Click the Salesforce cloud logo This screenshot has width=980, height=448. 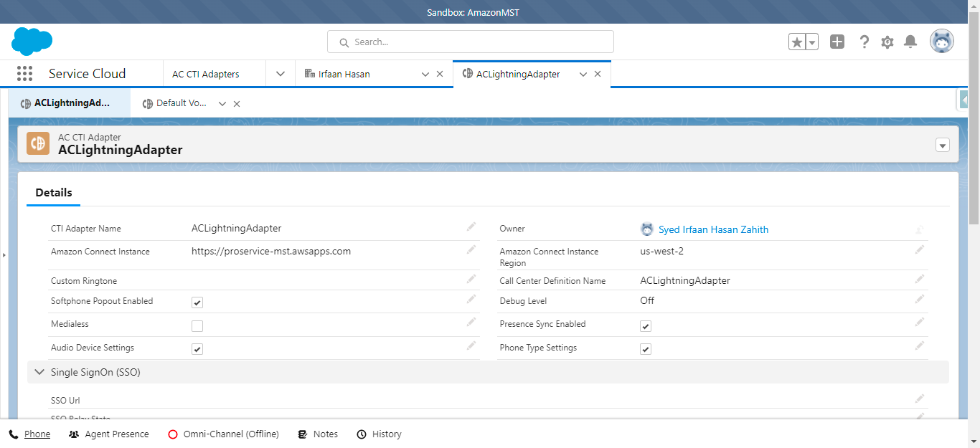coord(32,42)
